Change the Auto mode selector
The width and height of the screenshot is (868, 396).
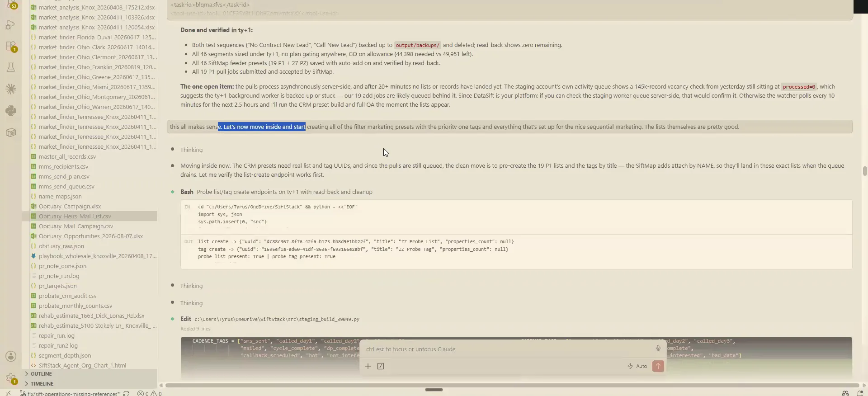tap(637, 366)
